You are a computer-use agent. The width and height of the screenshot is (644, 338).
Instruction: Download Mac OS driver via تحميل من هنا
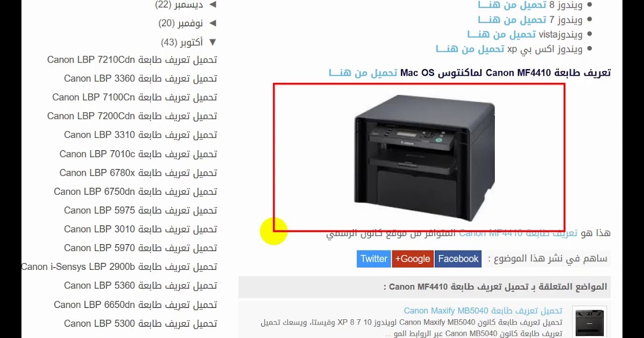point(363,72)
